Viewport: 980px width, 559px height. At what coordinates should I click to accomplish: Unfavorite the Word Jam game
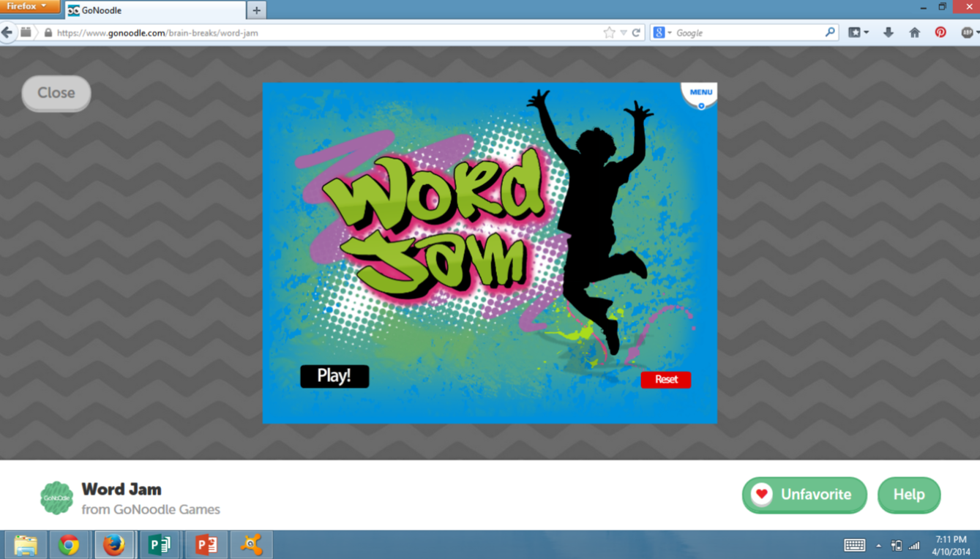click(x=804, y=495)
